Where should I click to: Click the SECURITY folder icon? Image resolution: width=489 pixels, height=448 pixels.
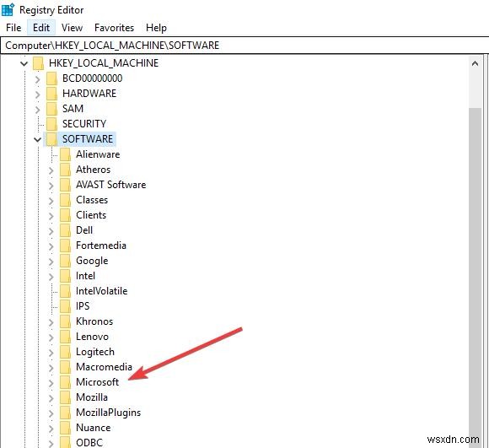click(x=51, y=124)
